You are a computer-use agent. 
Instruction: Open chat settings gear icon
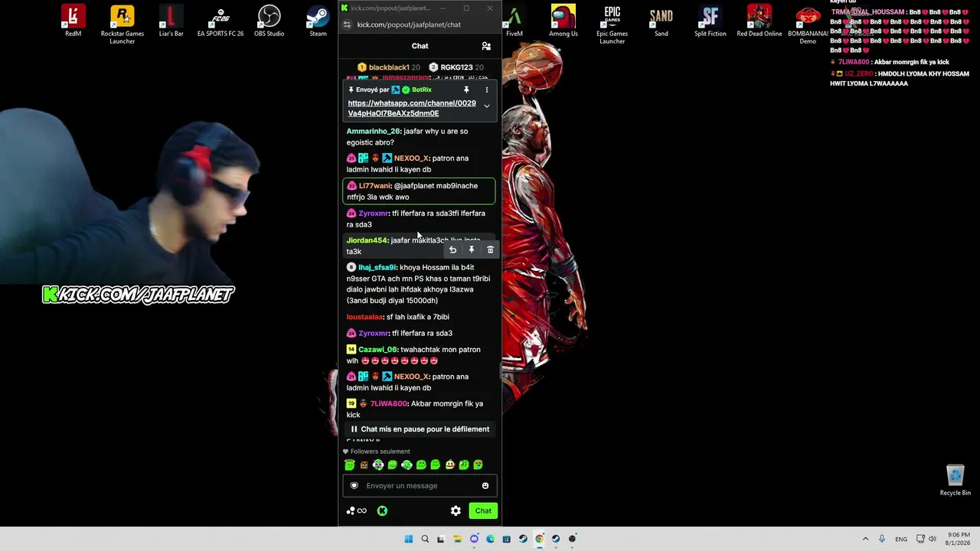point(456,510)
